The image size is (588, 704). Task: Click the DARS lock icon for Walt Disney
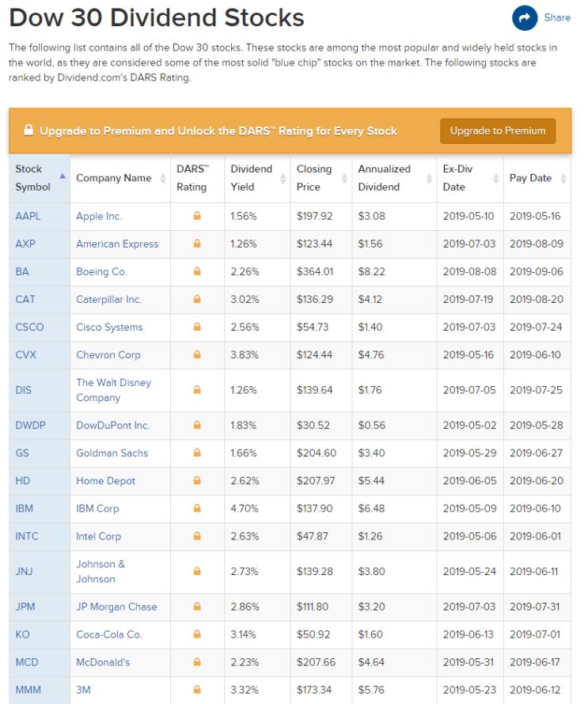197,390
